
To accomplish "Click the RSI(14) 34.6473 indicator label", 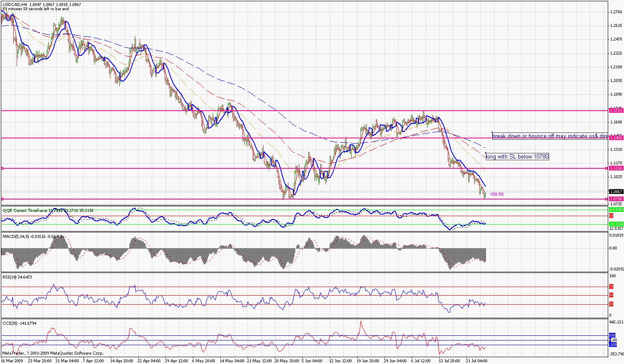I will 18,277.
